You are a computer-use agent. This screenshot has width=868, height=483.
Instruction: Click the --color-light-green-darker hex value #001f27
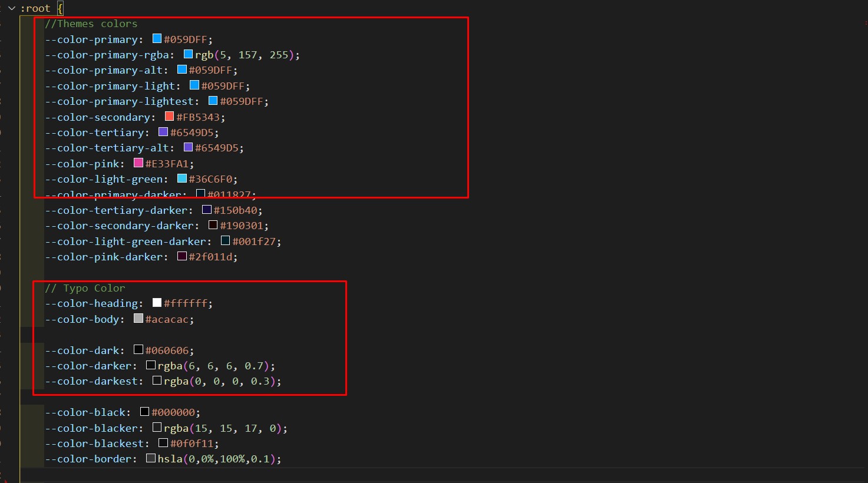[x=253, y=241]
